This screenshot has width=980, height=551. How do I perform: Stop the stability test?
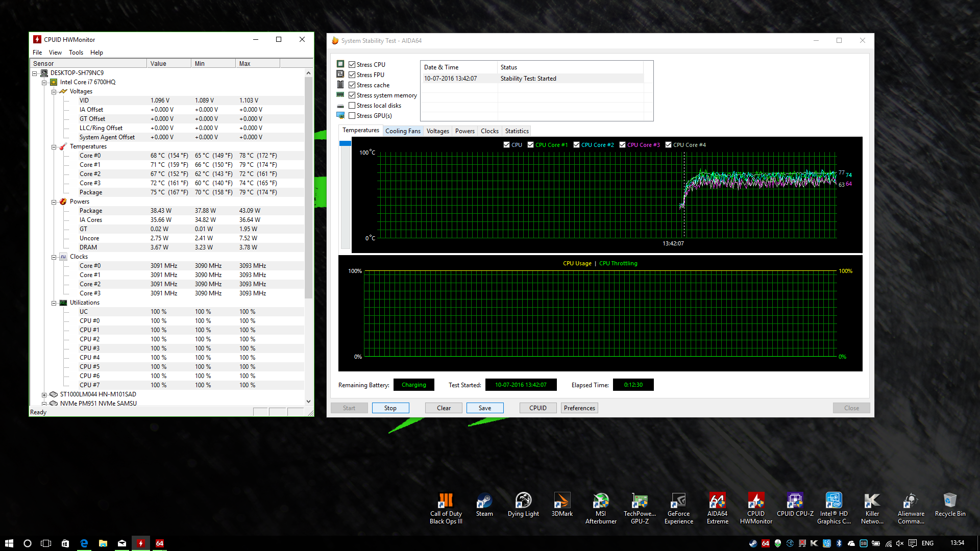390,408
